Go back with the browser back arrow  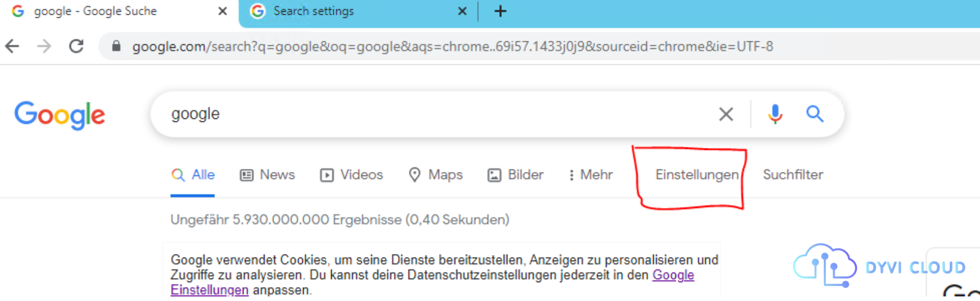coord(12,46)
